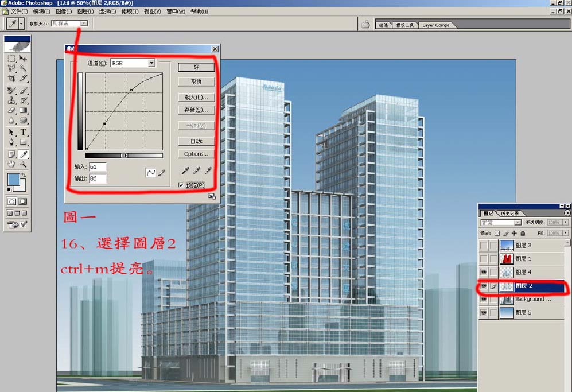Viewport: 572px width, 392px height.
Task: Select the Eraser tool
Action: pos(11,110)
